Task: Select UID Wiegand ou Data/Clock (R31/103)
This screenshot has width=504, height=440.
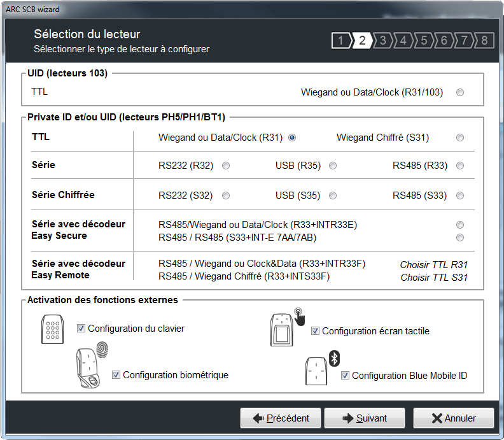Action: 460,92
